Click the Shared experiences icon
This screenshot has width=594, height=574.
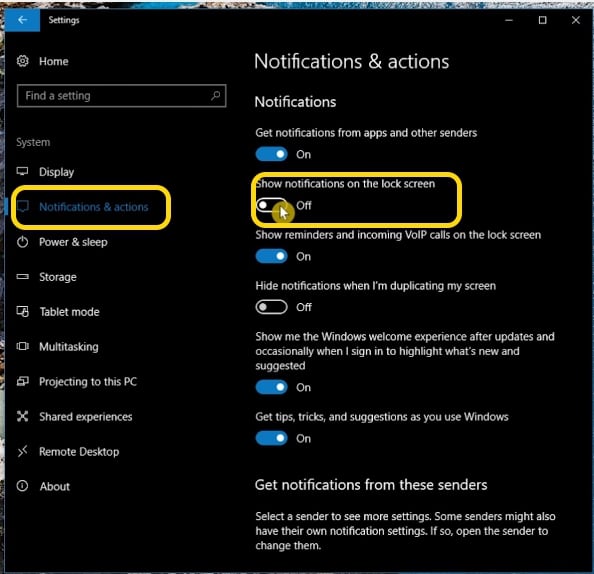(22, 416)
